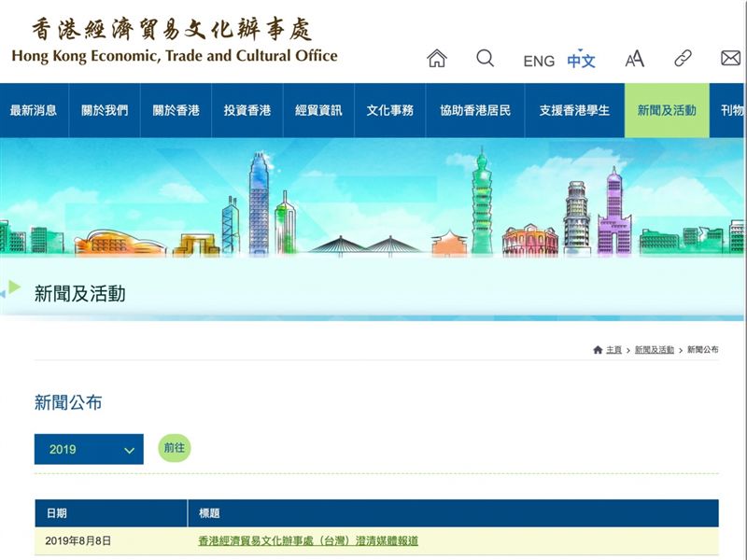747x560 pixels.
Task: Switch language to ENG
Action: (x=539, y=61)
